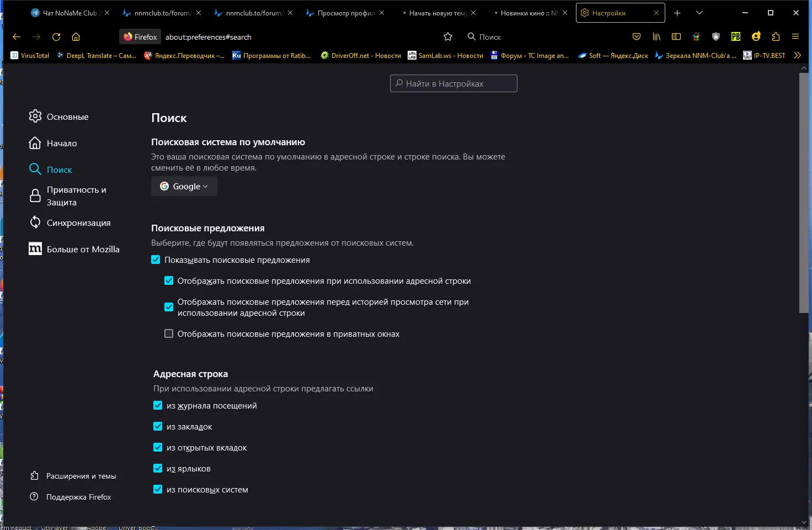Open IP-TV.BEST bookmark

(x=764, y=55)
